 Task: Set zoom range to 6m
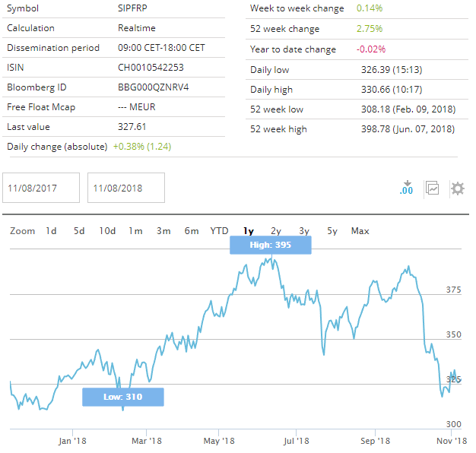coord(192,231)
